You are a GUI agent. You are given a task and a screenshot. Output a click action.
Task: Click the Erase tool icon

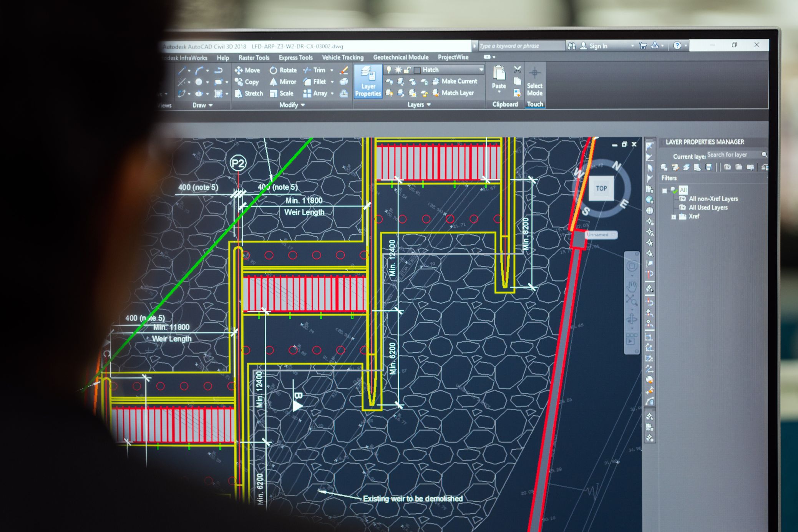(x=344, y=70)
